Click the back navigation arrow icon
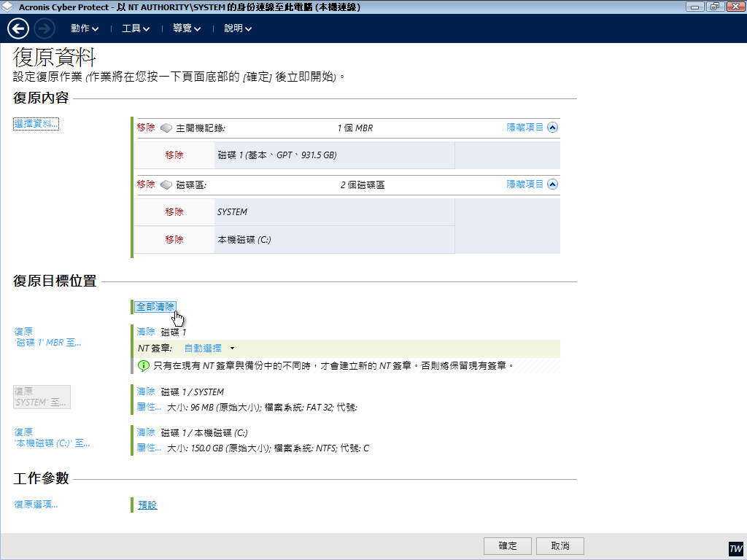 tap(18, 28)
